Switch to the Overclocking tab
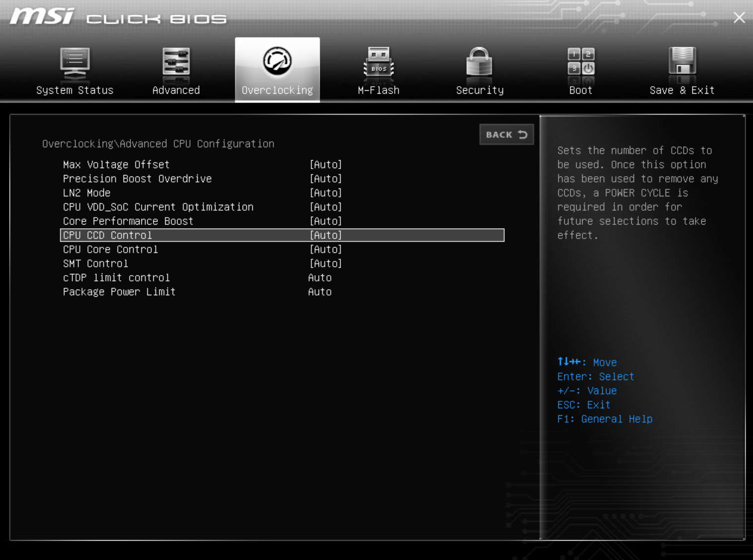This screenshot has width=753, height=560. pos(277,90)
